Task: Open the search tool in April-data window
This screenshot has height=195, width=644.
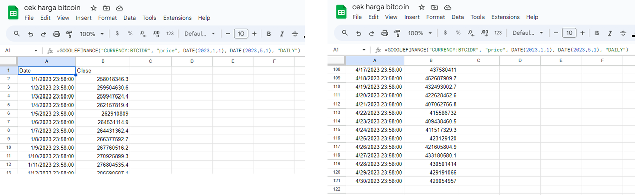Action: 345,33
